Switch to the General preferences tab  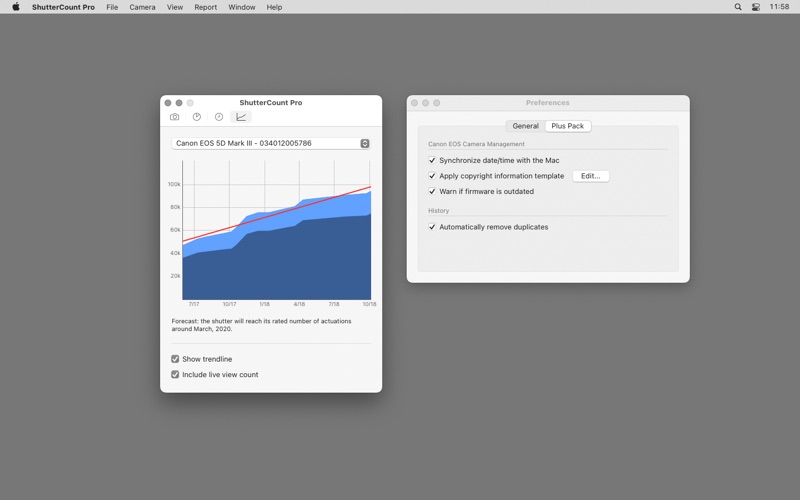(526, 126)
